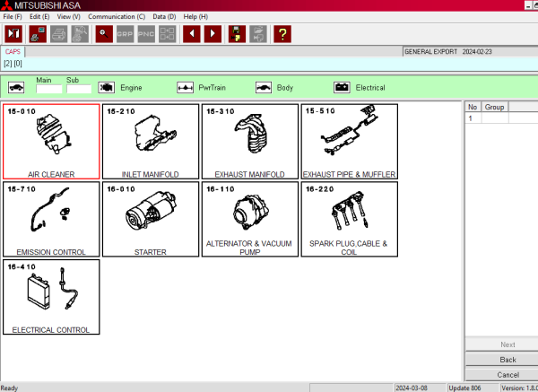This screenshot has width=538, height=392.
Task: Click the grayed open folder toolbar icon
Action: click(x=258, y=34)
